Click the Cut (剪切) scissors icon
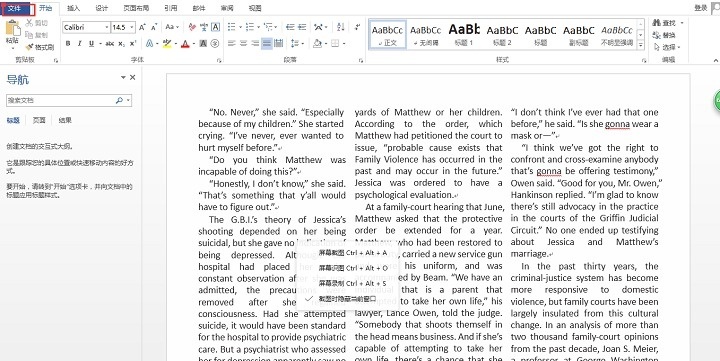Screen dimensions: 720x361 click(29, 23)
